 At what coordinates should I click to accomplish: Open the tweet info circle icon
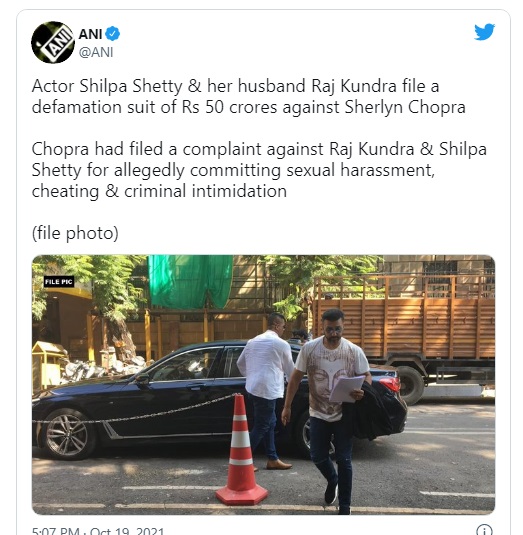[484, 530]
